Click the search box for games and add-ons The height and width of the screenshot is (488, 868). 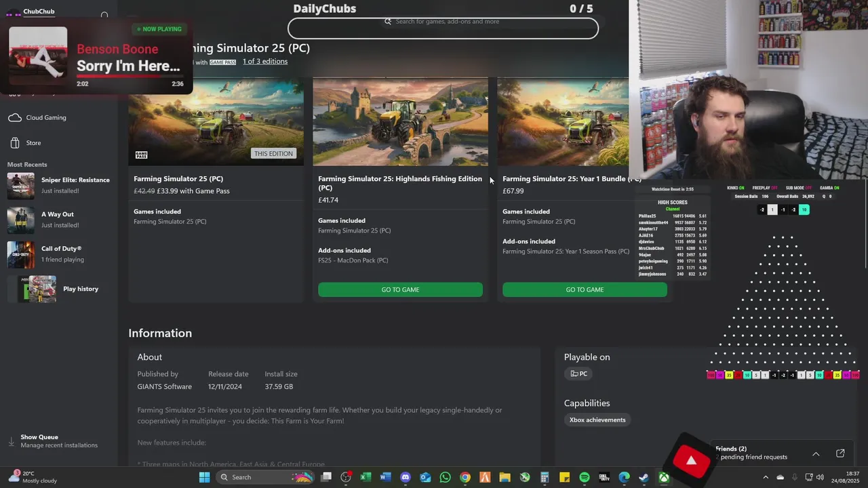[443, 28]
